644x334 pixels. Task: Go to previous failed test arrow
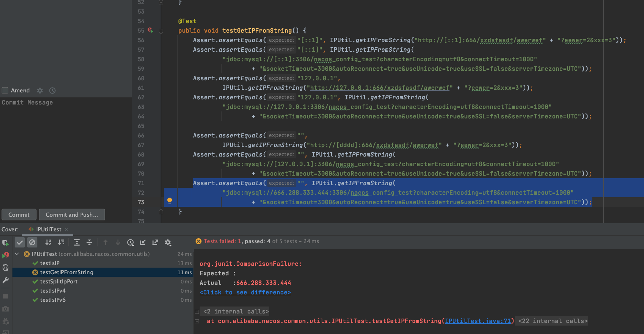pyautogui.click(x=106, y=242)
